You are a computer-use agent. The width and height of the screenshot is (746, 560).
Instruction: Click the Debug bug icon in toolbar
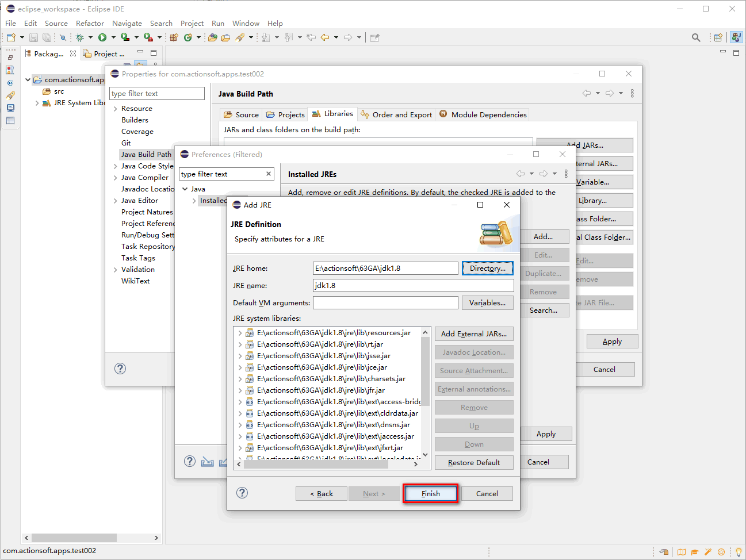click(x=79, y=37)
